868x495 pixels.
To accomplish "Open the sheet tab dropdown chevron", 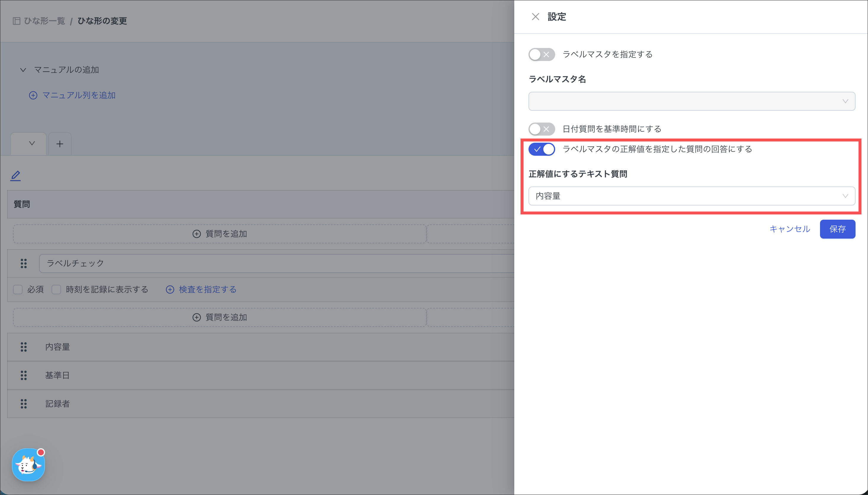I will click(32, 144).
